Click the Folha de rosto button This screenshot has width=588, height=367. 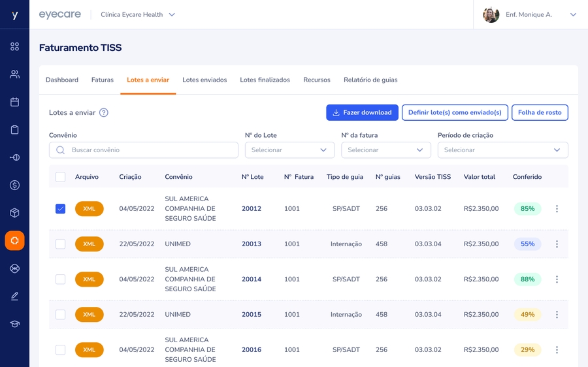point(539,112)
